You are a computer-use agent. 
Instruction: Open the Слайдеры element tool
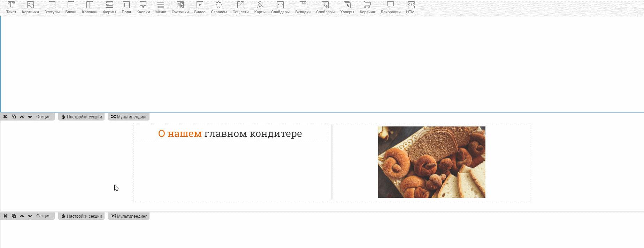click(x=280, y=8)
